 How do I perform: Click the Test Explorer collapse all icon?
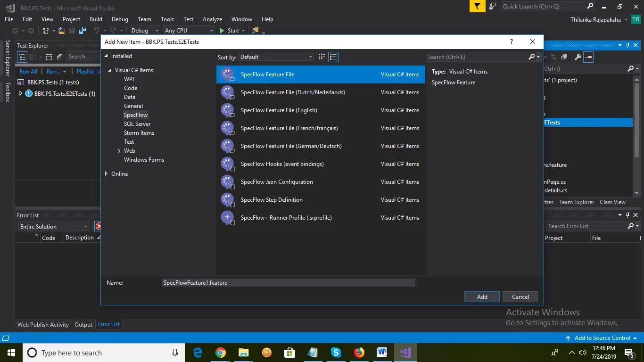(x=59, y=57)
